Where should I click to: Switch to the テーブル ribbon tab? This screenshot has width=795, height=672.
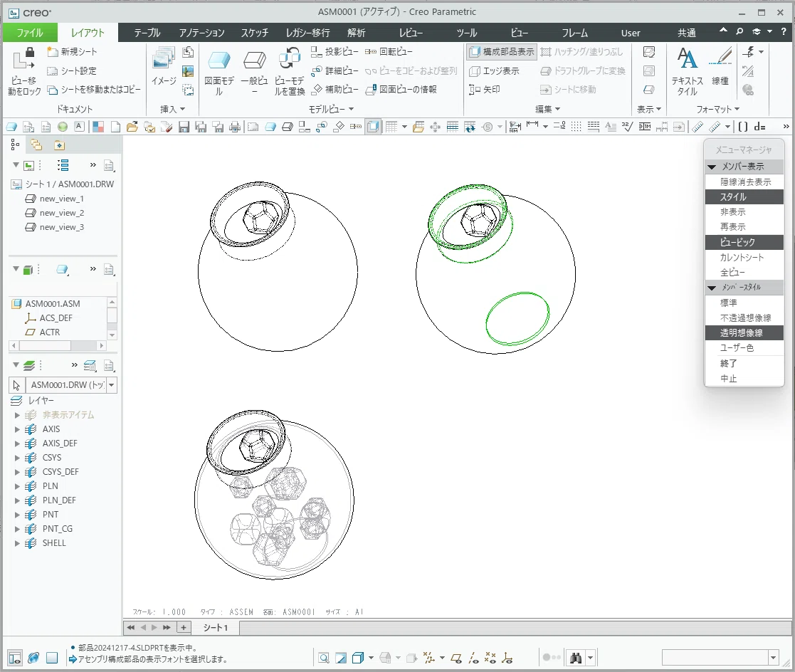tap(147, 33)
